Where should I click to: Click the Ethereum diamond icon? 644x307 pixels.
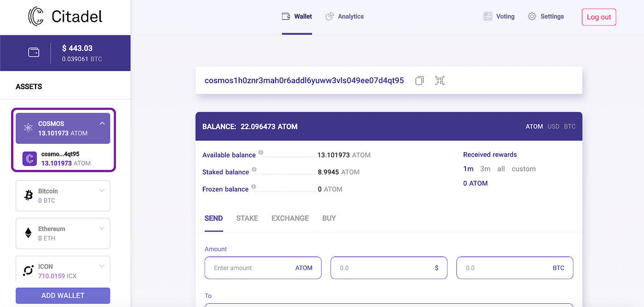click(x=29, y=233)
